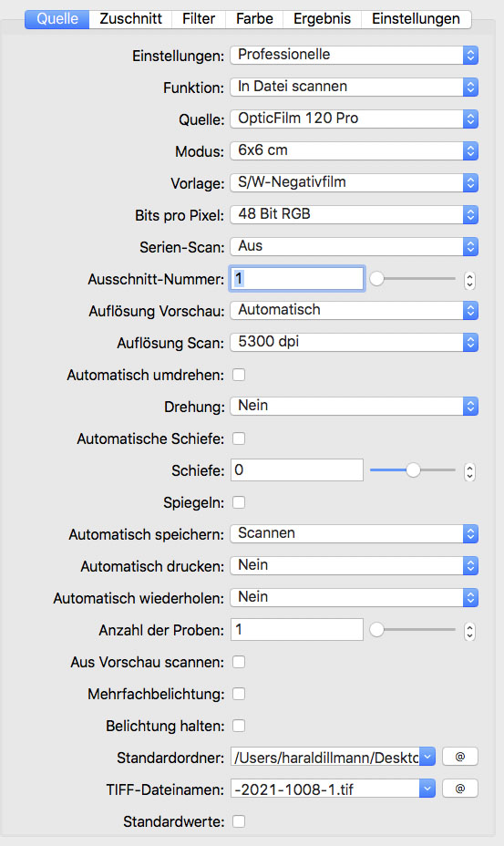Check the Standardwerte checkbox
Viewport: 504px width, 846px height.
[239, 821]
